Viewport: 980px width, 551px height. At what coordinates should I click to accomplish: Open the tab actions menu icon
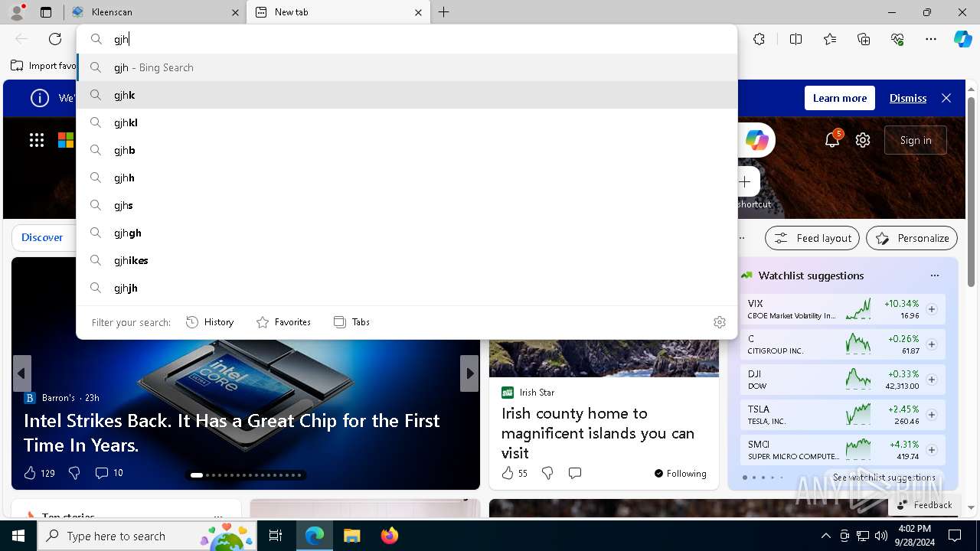tap(46, 12)
